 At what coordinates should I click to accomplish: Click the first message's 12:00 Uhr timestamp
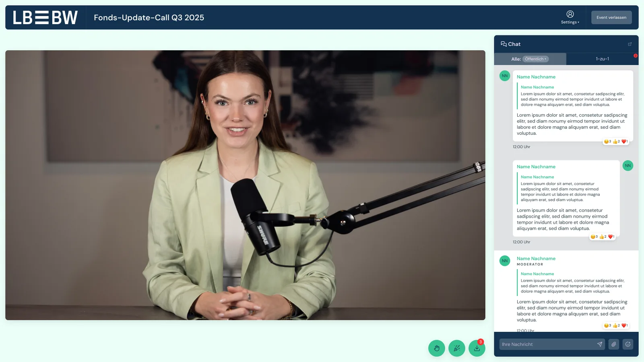tap(521, 147)
